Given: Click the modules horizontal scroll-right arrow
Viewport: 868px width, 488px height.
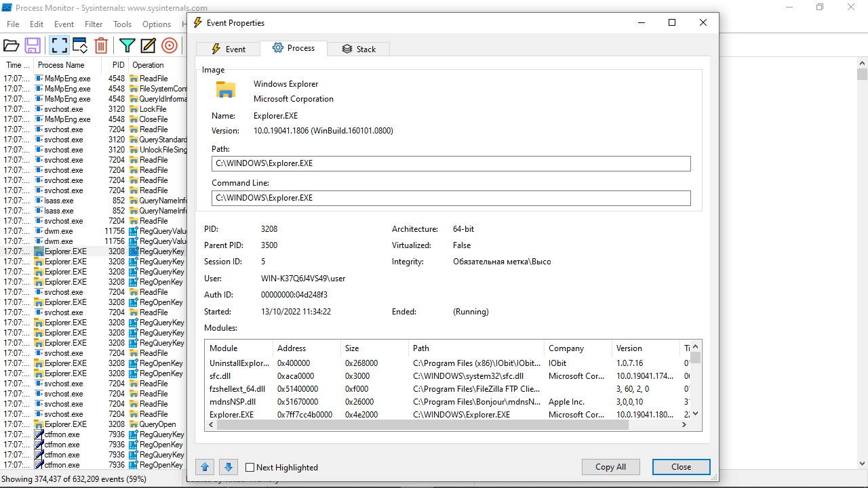Looking at the screenshot, I should point(684,425).
